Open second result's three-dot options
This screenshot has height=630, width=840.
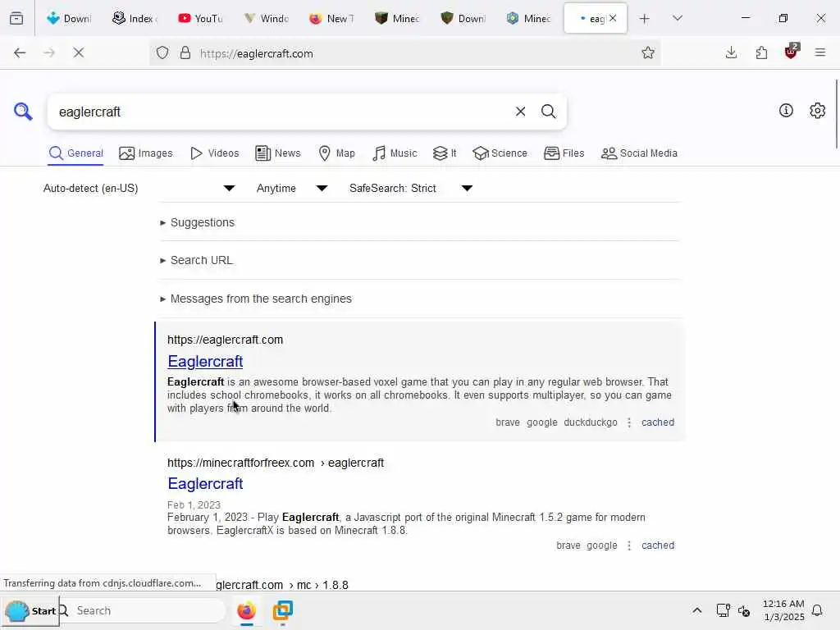[x=629, y=546]
